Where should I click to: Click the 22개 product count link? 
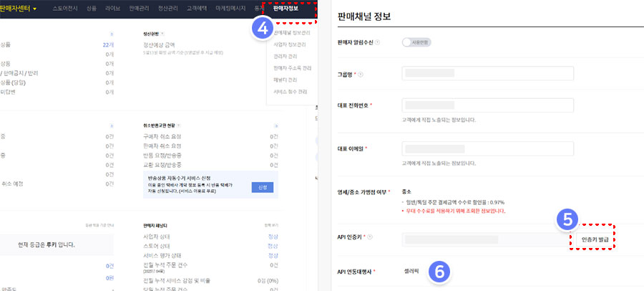[108, 45]
